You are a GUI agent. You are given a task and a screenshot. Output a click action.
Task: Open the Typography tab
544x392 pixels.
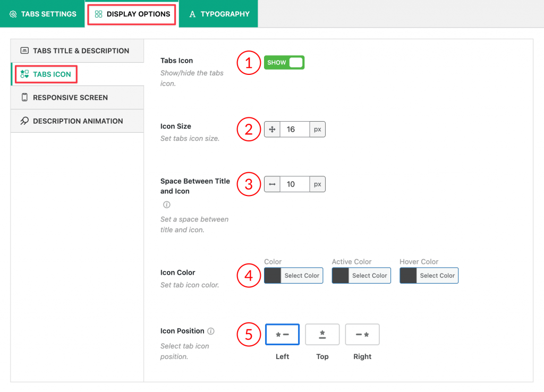[x=218, y=14]
